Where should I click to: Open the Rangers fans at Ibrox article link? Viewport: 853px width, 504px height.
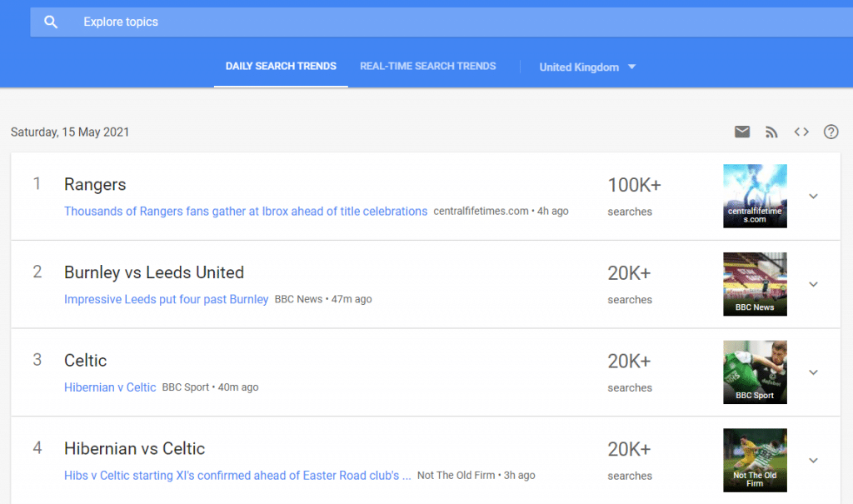tap(246, 212)
